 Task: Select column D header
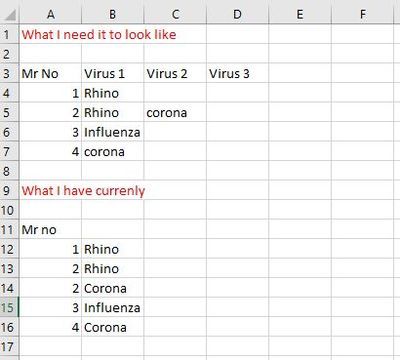click(x=237, y=14)
